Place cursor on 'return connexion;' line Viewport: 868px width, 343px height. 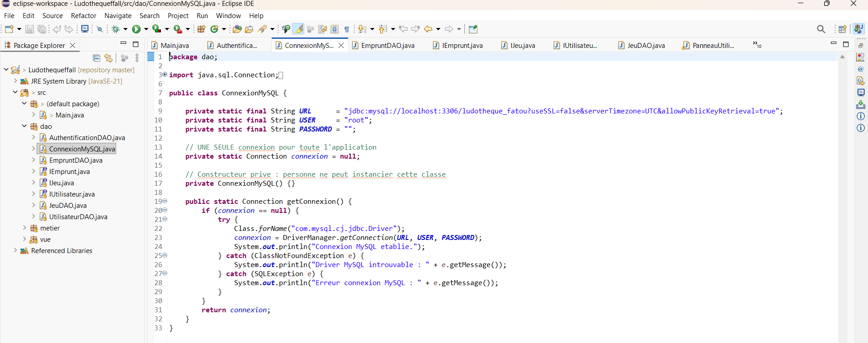[x=236, y=310]
